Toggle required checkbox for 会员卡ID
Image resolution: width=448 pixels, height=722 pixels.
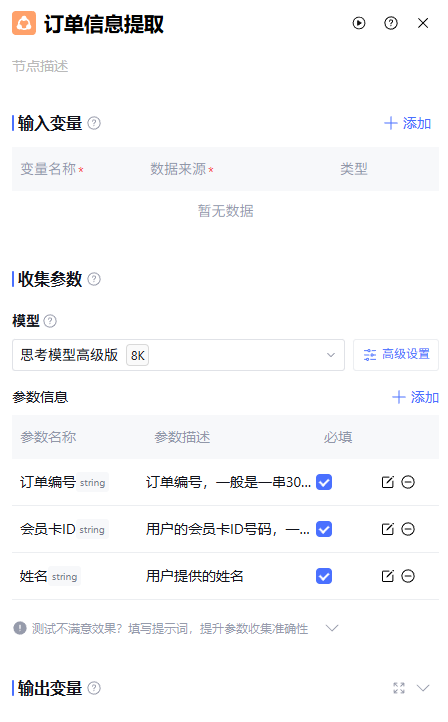pyautogui.click(x=324, y=529)
